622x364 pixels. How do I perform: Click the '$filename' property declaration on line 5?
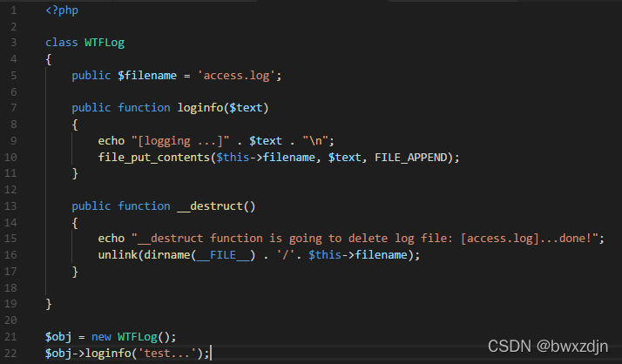pos(146,76)
